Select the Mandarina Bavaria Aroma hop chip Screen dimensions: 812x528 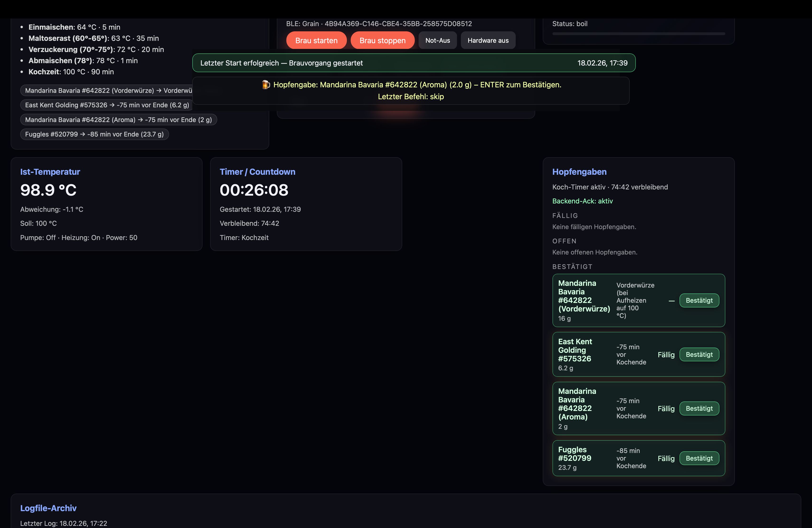tap(118, 120)
